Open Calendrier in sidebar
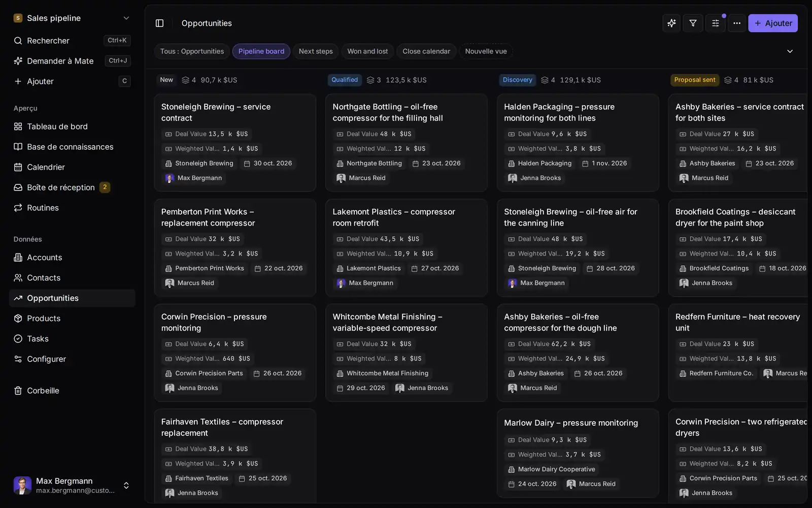Viewport: 812px width, 508px height. point(72,167)
